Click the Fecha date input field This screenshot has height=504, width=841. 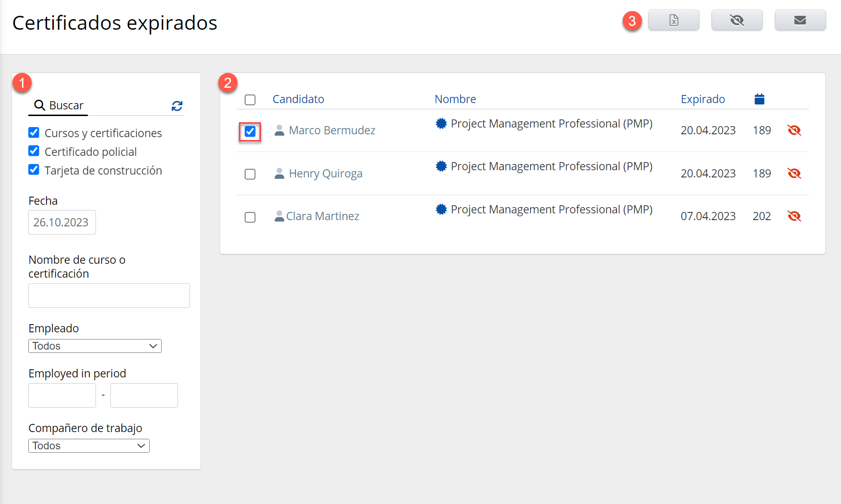pyautogui.click(x=62, y=223)
